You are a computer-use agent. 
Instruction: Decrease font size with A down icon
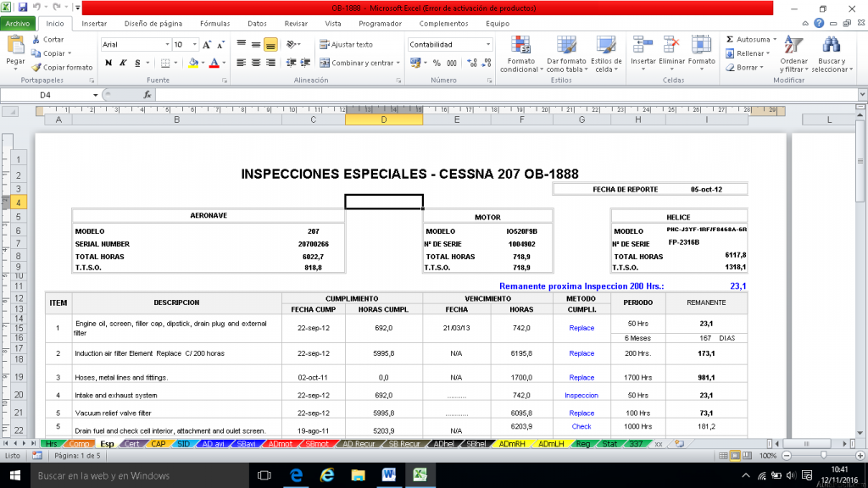(x=220, y=45)
